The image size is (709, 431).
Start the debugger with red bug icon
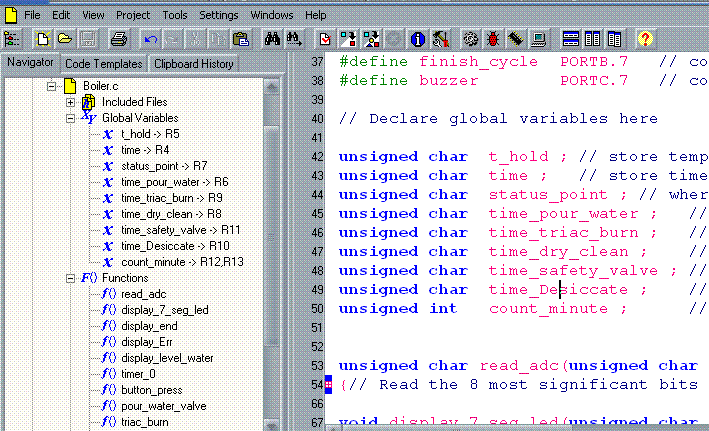click(x=493, y=39)
